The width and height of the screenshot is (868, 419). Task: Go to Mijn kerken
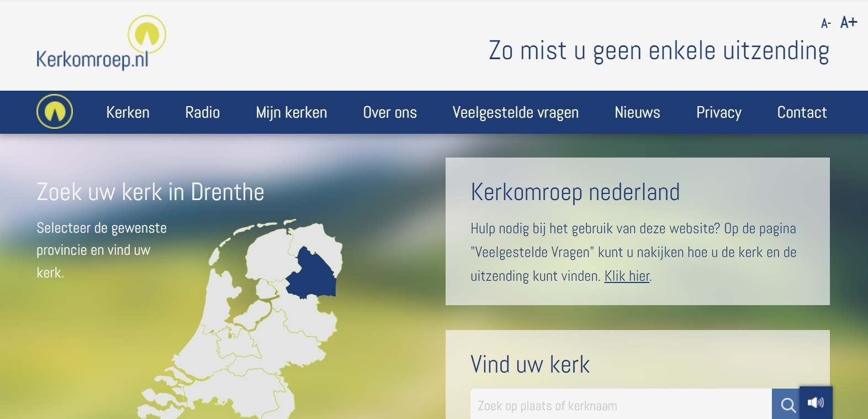click(292, 112)
